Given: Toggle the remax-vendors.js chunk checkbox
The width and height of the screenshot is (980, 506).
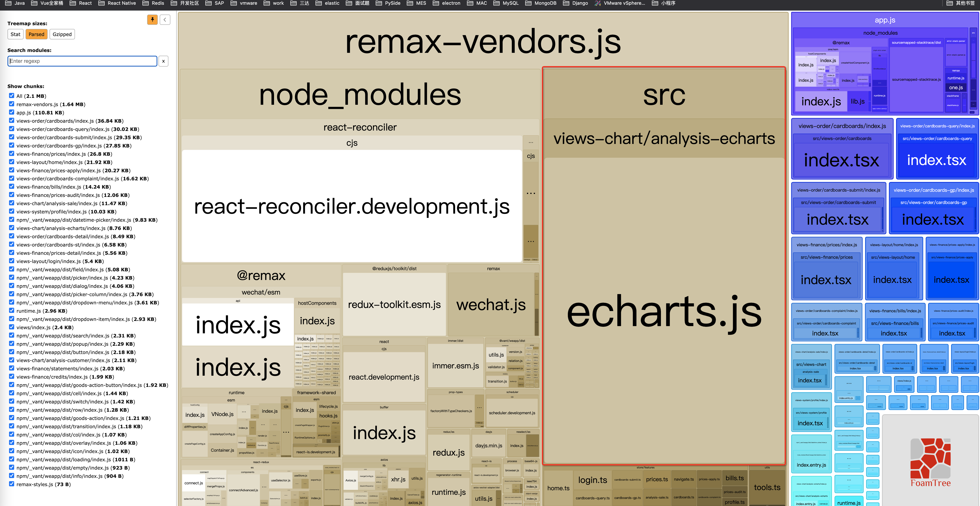Looking at the screenshot, I should (12, 104).
